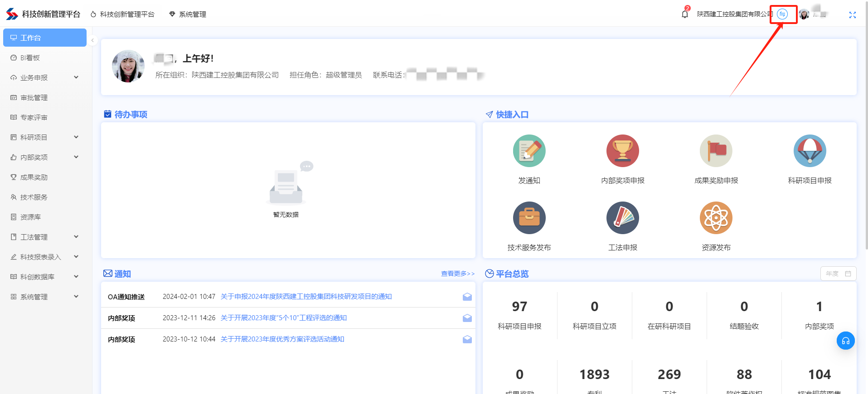Viewport: 868px width, 394px height.
Task: Switch to 系统管理 top tab
Action: point(188,14)
